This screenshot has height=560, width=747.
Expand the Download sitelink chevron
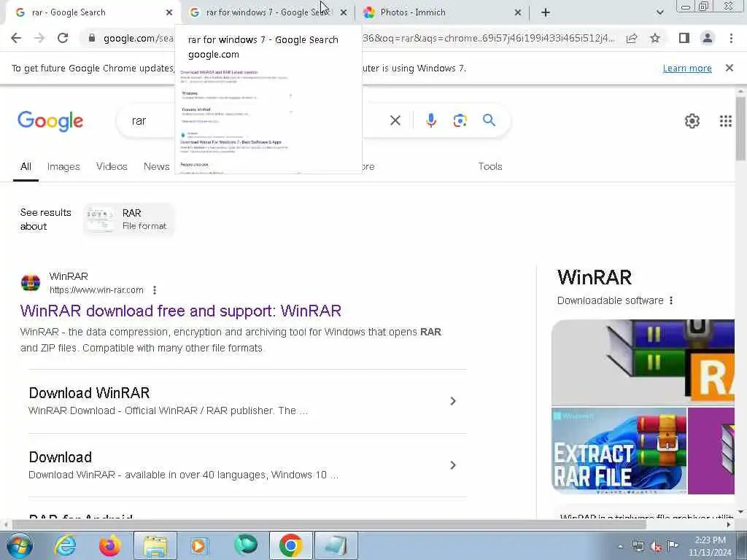click(x=453, y=465)
